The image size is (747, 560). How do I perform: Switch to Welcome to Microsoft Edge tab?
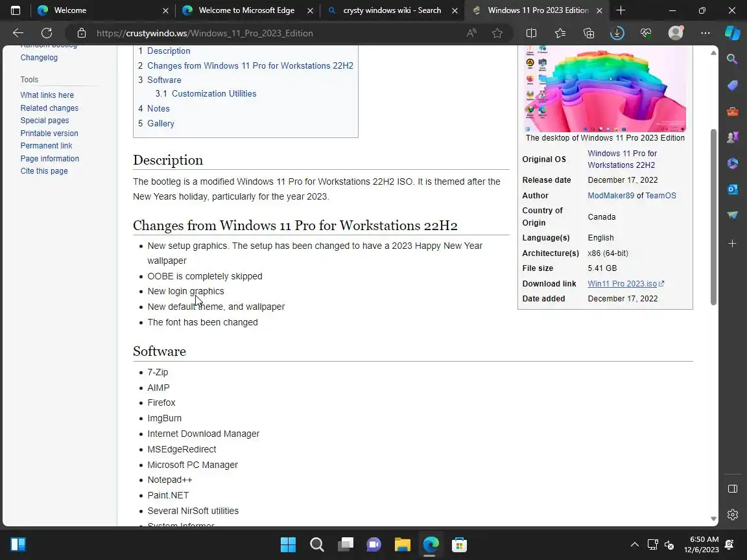point(247,10)
